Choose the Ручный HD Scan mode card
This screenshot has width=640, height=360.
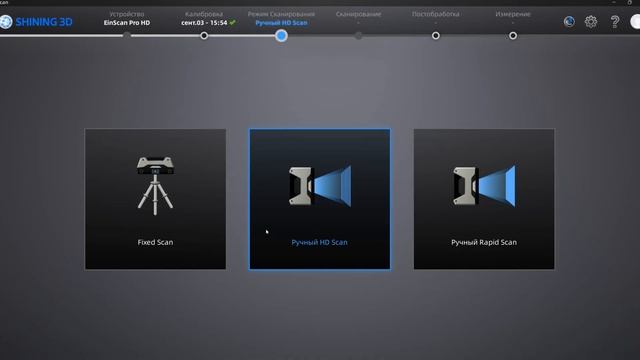pos(320,199)
